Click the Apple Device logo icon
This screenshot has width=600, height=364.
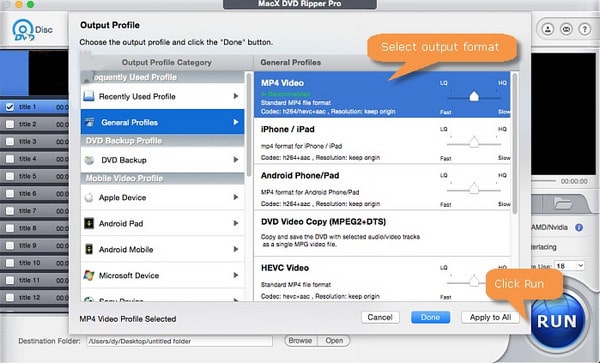89,198
